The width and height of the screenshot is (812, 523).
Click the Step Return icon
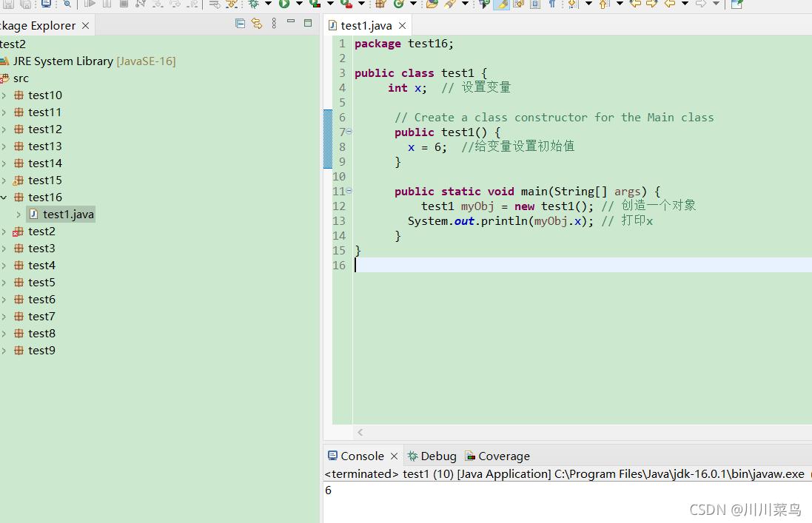[192, 4]
